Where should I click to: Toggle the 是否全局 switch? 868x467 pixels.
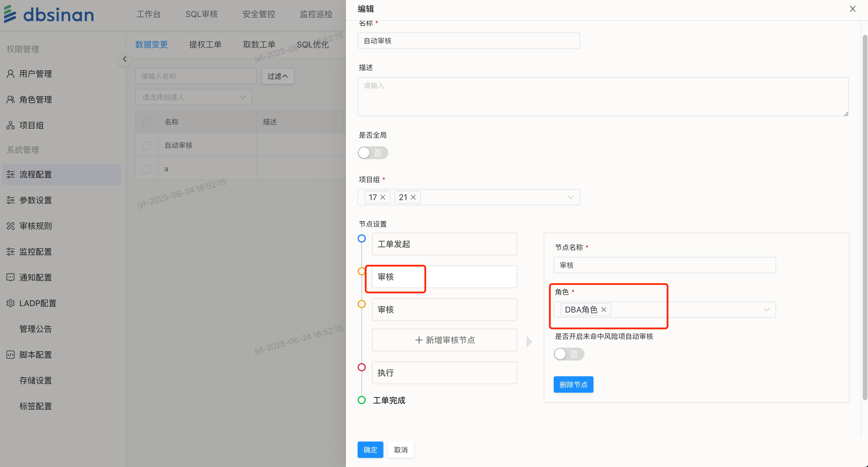click(x=373, y=153)
